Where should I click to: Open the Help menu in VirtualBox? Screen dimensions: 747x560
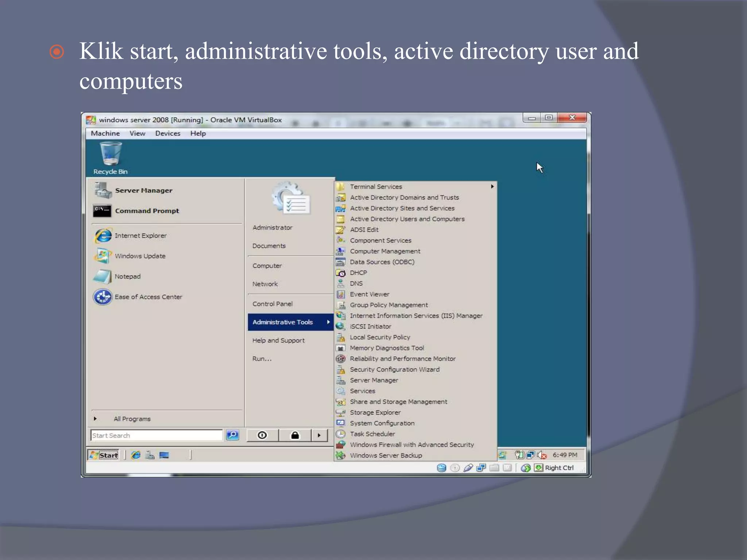(x=198, y=133)
